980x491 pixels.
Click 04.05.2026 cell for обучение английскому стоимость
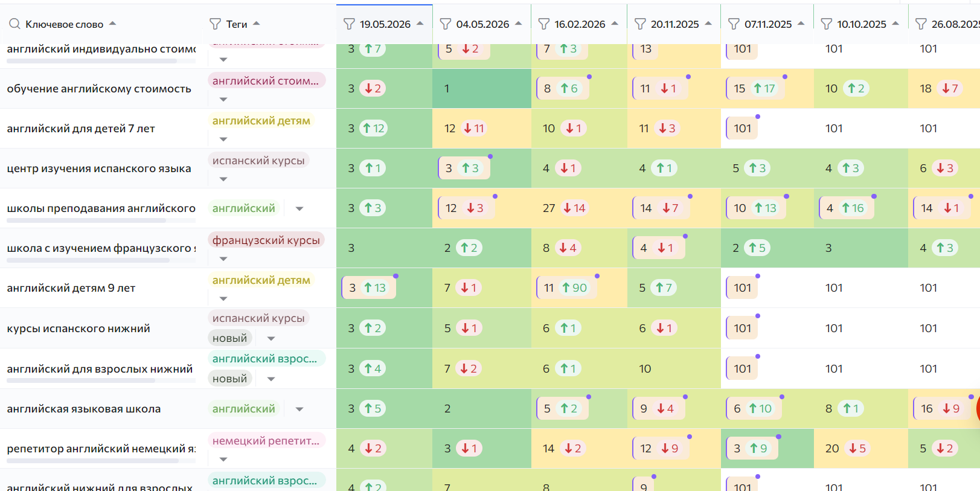pos(482,89)
